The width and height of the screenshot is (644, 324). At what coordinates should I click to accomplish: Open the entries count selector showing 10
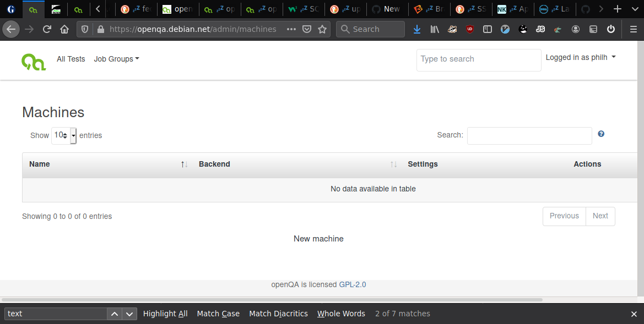(x=64, y=135)
